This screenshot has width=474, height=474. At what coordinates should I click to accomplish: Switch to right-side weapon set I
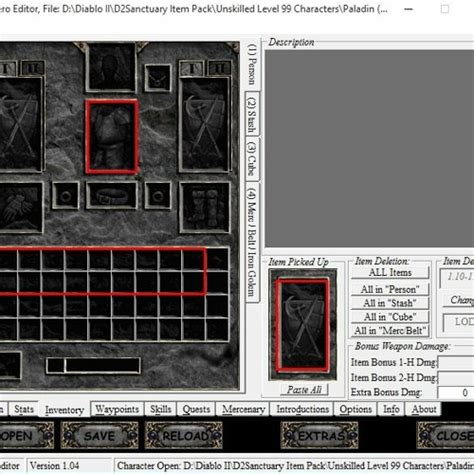click(x=192, y=68)
